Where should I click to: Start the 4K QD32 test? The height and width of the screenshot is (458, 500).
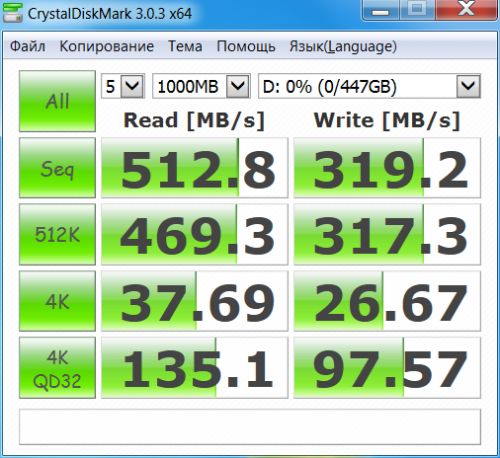[57, 368]
